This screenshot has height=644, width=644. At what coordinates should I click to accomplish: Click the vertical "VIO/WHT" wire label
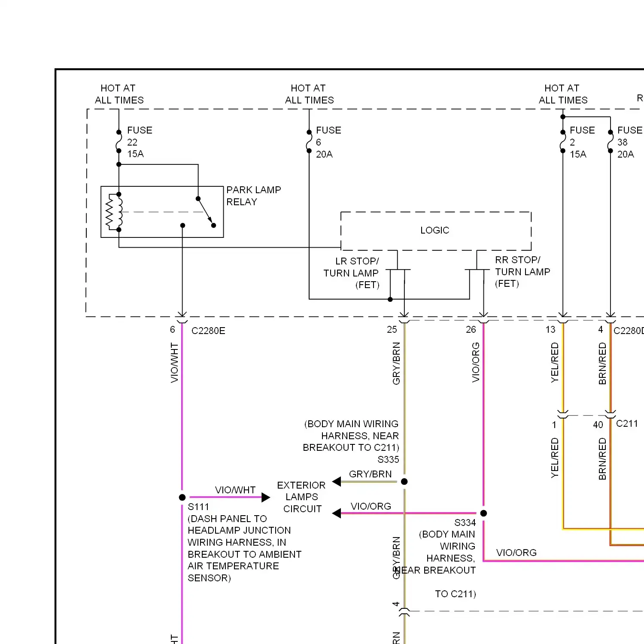(x=174, y=362)
